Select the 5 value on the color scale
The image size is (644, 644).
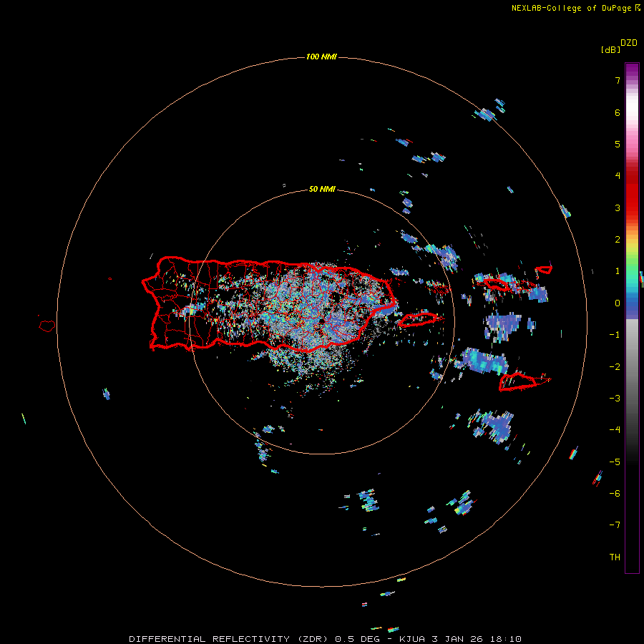click(618, 144)
